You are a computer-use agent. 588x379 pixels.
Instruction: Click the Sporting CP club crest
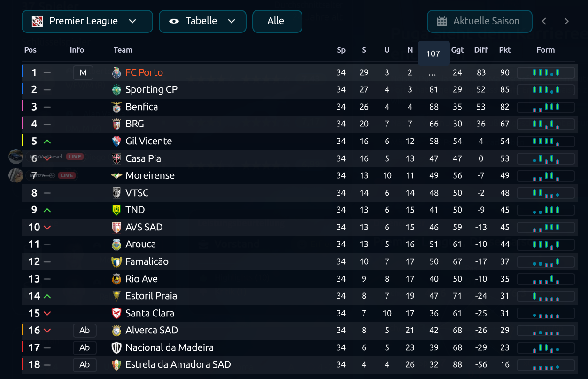point(117,89)
